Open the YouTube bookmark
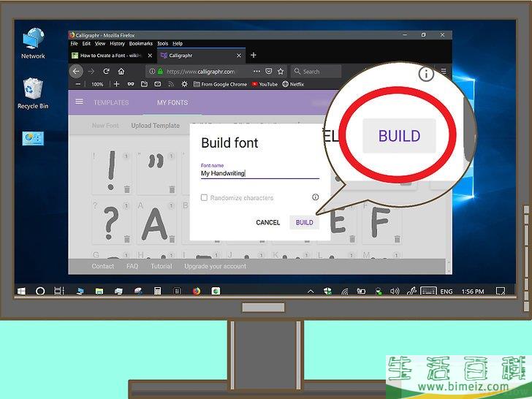Screen dimensions: 532x399 265,84
